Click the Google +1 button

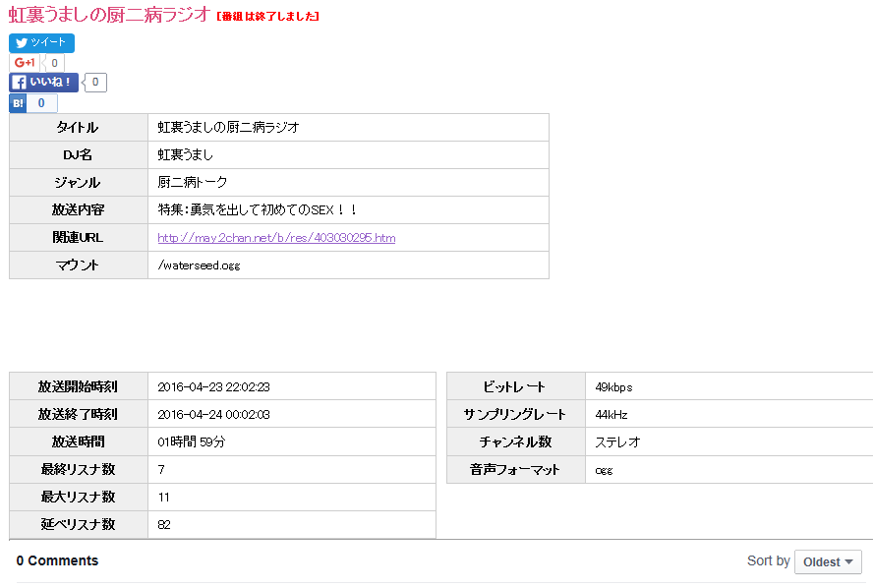pyautogui.click(x=25, y=63)
